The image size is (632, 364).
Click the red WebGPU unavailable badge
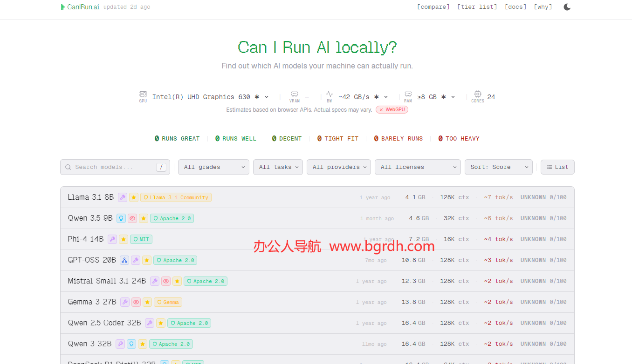coord(392,110)
